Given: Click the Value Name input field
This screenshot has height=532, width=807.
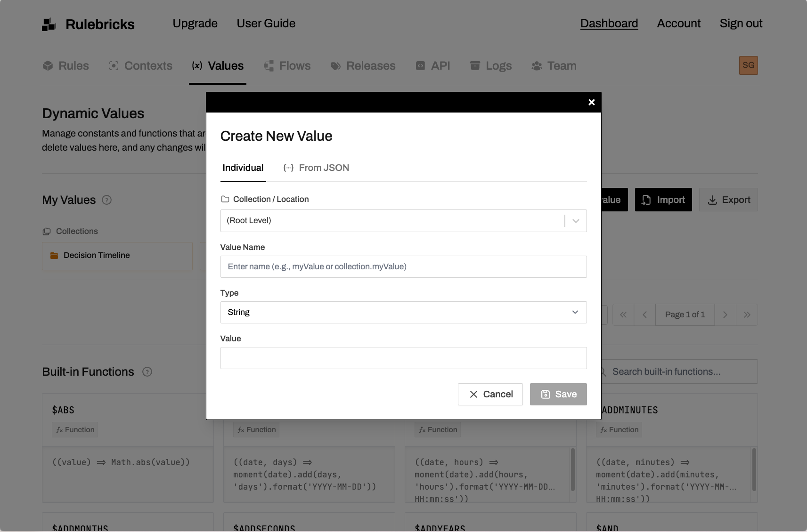Looking at the screenshot, I should [403, 266].
